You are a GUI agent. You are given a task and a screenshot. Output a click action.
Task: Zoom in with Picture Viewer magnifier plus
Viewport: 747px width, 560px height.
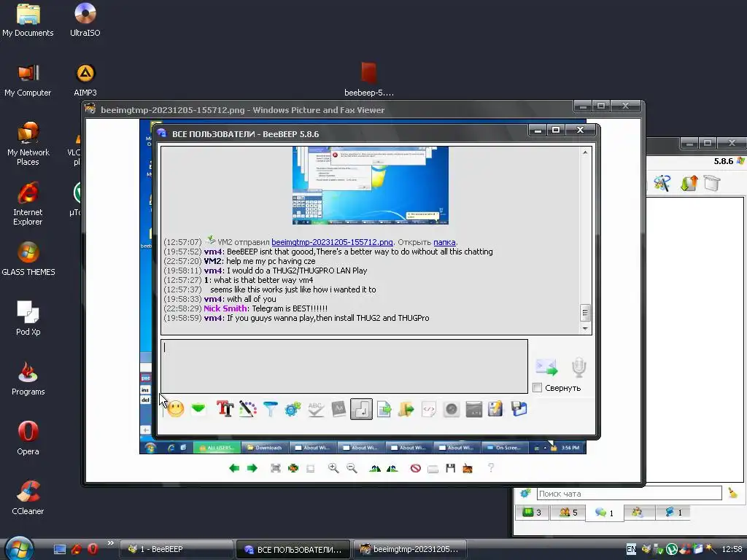pos(333,468)
